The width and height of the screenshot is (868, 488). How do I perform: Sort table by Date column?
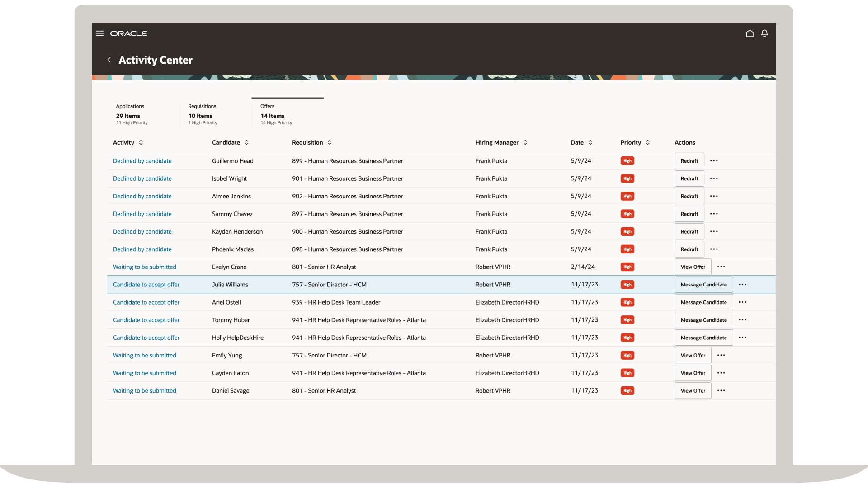[590, 142]
